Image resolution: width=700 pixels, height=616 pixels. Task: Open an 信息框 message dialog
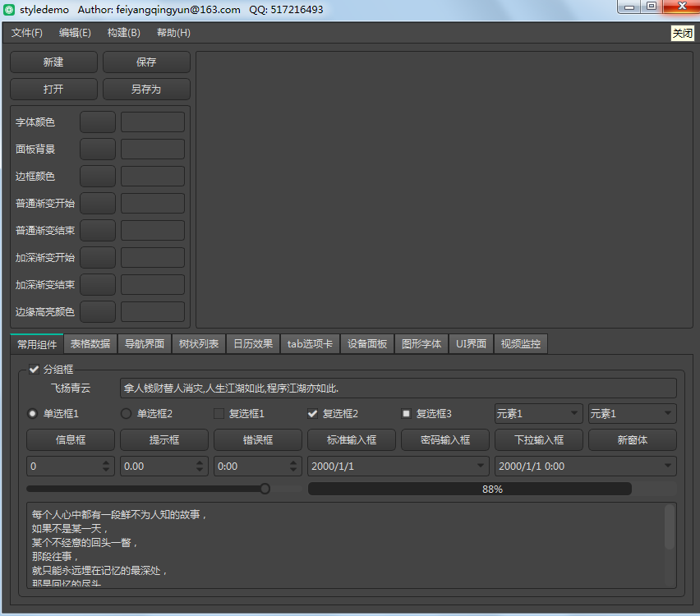pyautogui.click(x=70, y=439)
